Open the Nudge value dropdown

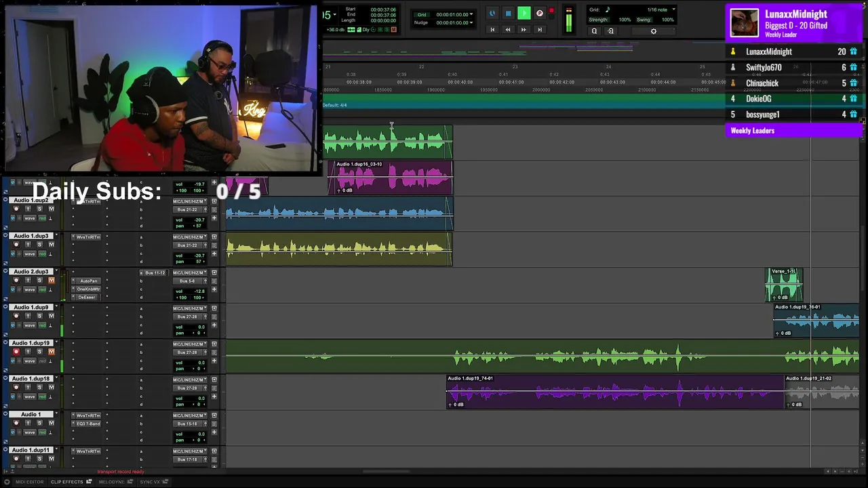(471, 22)
